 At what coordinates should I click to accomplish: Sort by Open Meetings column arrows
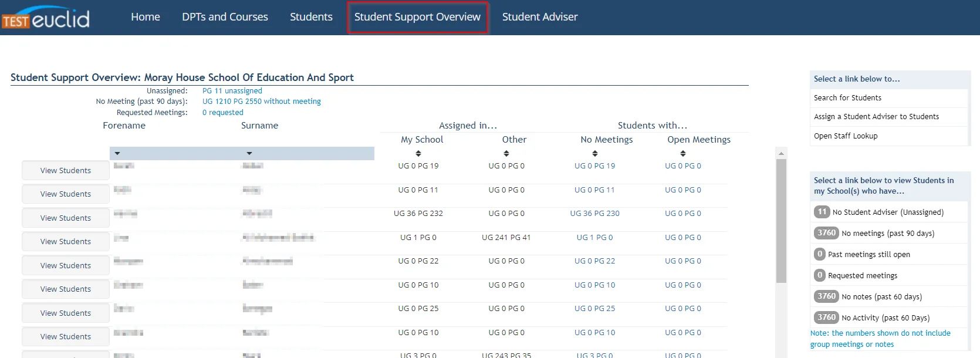point(683,154)
